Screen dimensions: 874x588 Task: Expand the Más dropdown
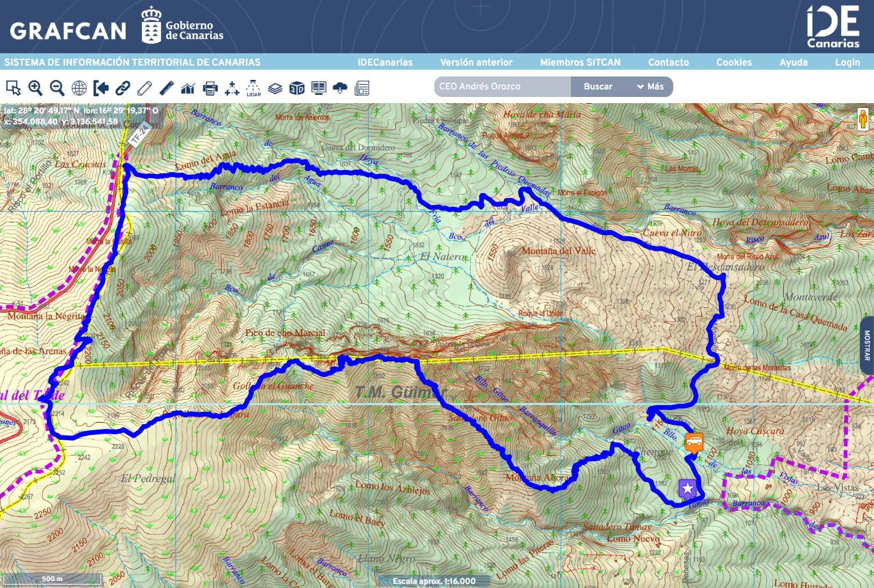point(650,87)
